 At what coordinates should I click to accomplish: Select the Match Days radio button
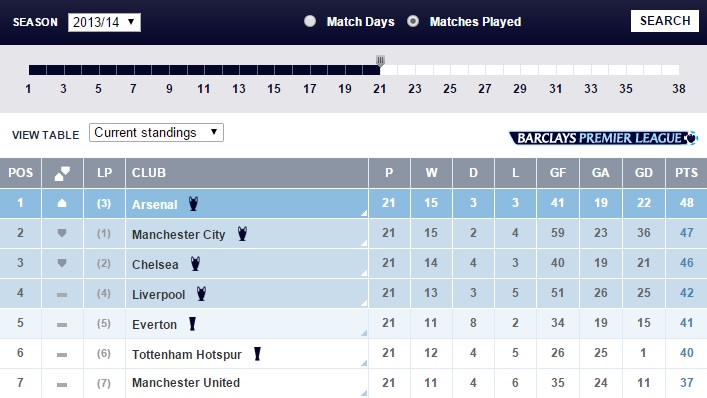310,21
